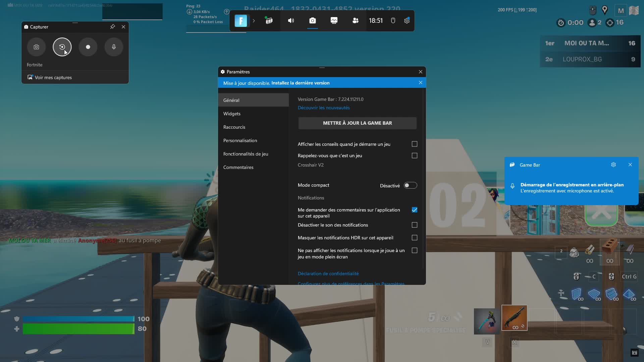Viewport: 644px width, 362px height.
Task: Select the brick material icon
Action: pyautogui.click(x=609, y=247)
